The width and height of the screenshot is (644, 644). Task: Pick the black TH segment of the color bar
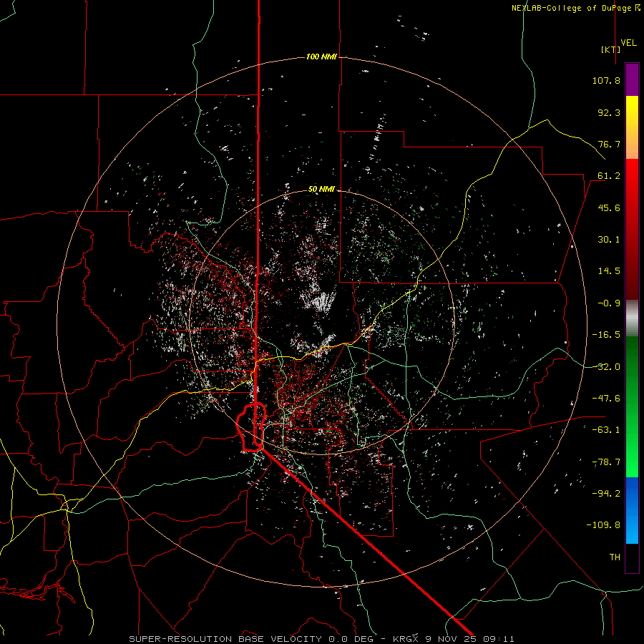point(632,557)
